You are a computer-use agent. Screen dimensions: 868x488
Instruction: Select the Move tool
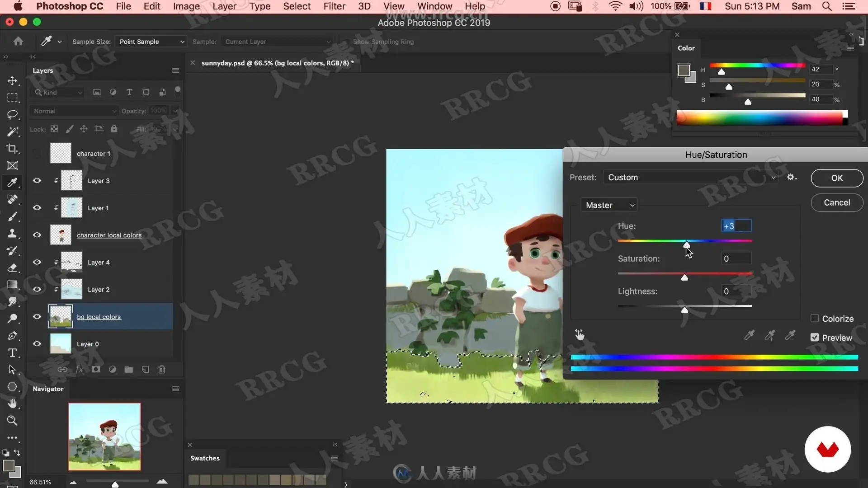coord(12,81)
